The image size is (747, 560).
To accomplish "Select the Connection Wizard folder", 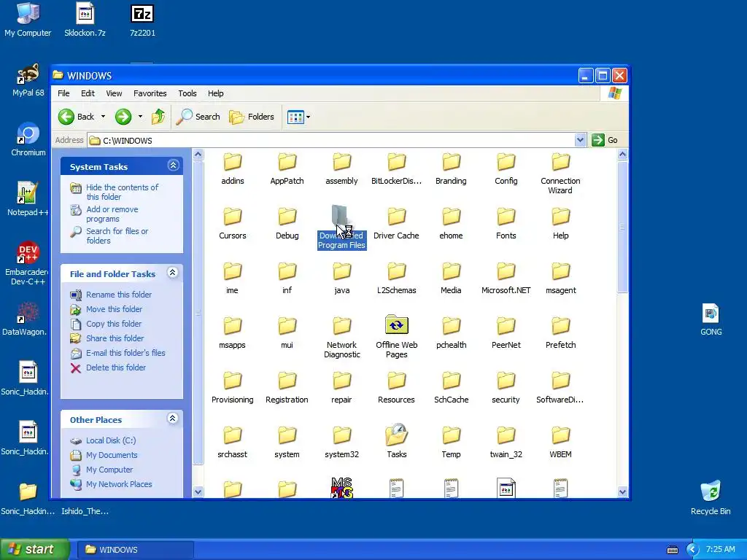I will coord(561,172).
